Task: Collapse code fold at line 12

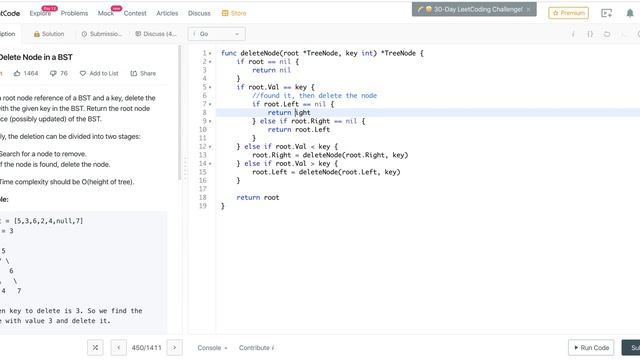Action: [x=210, y=147]
